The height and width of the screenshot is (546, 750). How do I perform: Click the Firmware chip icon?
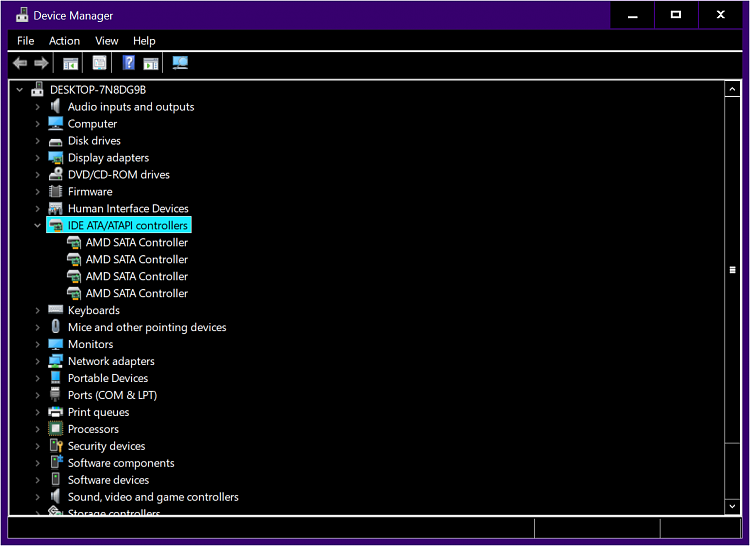click(55, 191)
